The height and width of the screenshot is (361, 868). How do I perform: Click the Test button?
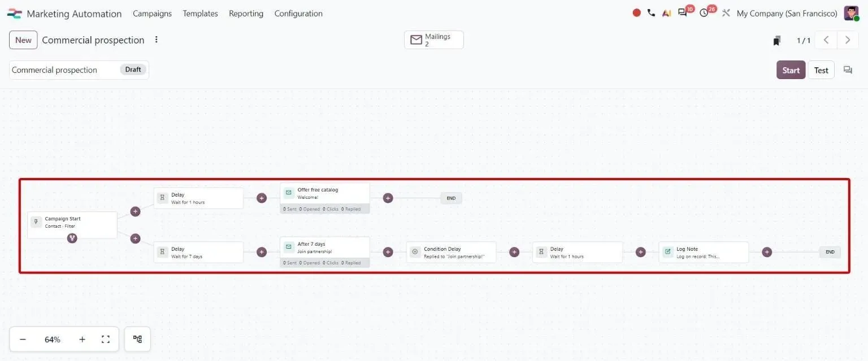(821, 70)
